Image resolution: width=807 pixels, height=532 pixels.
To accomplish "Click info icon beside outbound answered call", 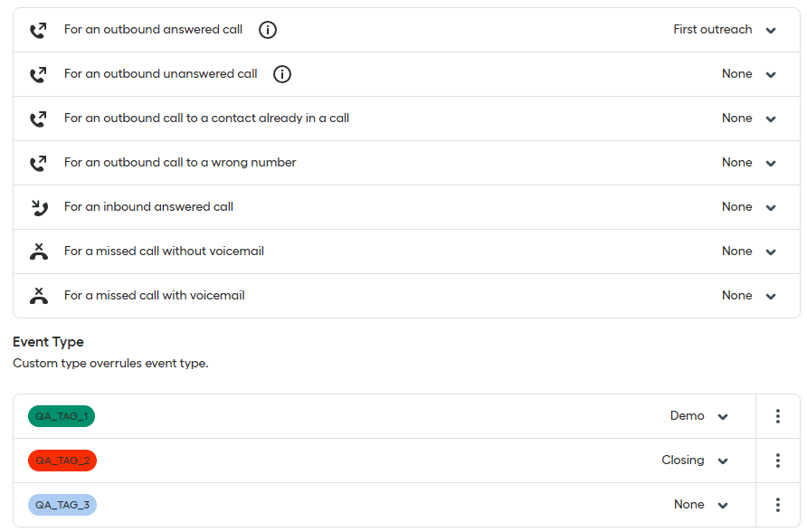I will click(268, 30).
